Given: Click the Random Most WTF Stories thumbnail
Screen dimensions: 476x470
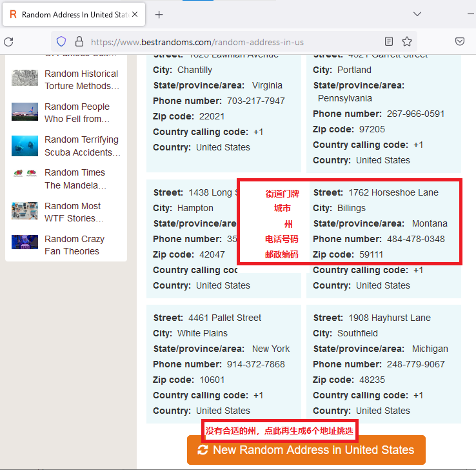Looking at the screenshot, I should [25, 211].
